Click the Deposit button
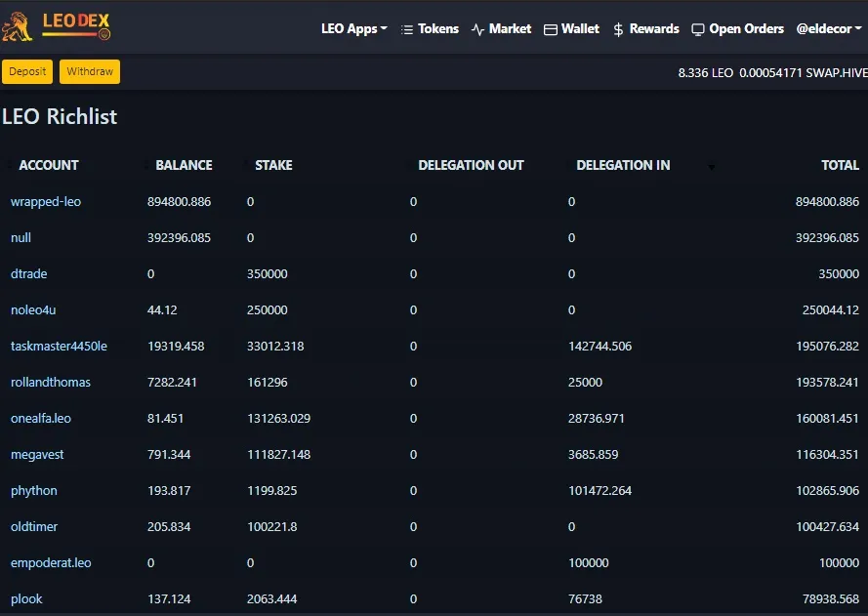 click(27, 71)
